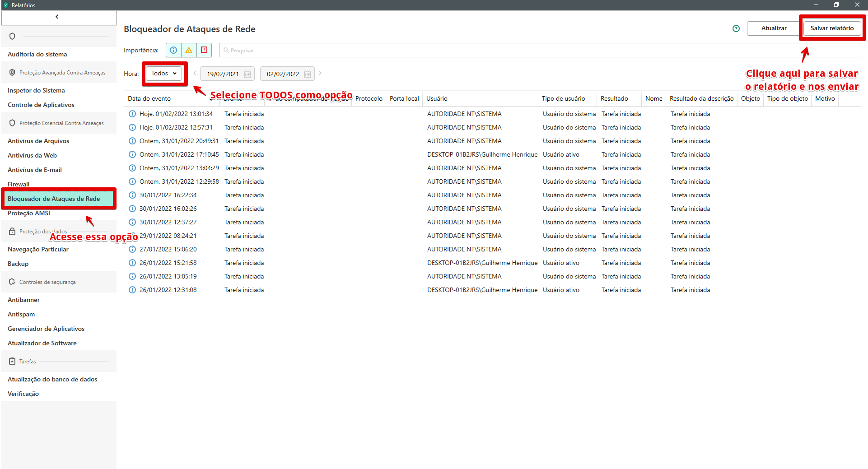Click info icon of Hoje 12:57:31 event
The height and width of the screenshot is (469, 868).
coord(132,127)
